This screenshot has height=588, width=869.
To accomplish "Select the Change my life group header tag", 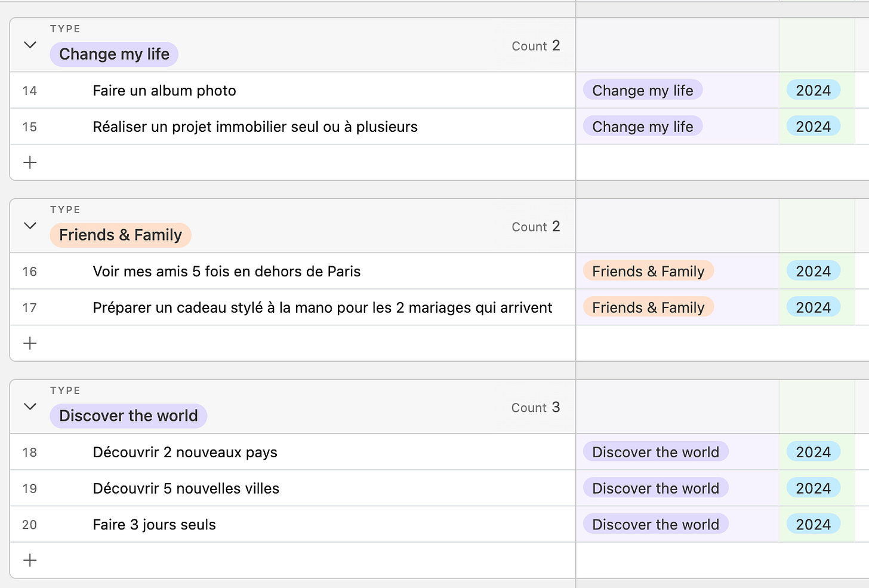I will (x=114, y=54).
